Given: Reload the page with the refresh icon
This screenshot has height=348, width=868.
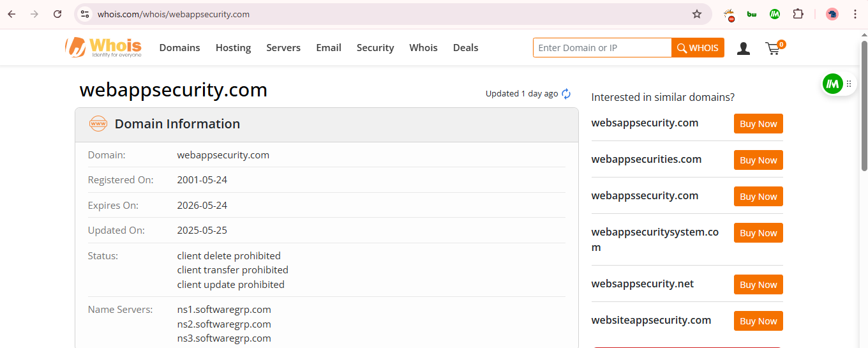Looking at the screenshot, I should [57, 14].
